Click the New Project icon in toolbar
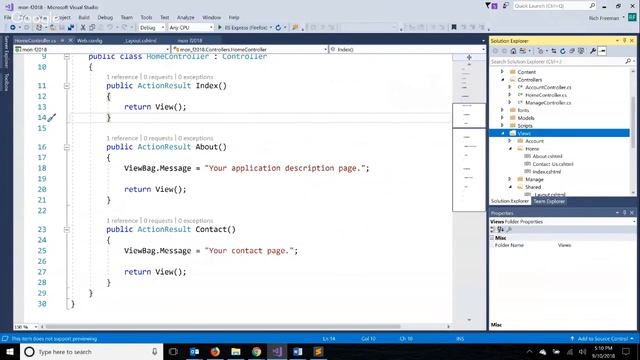This screenshot has width=640, height=360. point(39,27)
